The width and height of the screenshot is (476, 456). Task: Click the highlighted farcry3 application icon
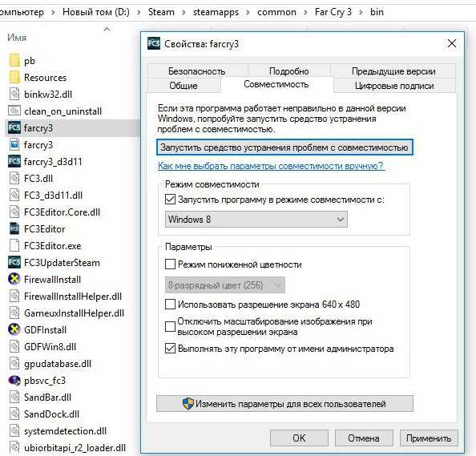click(14, 127)
